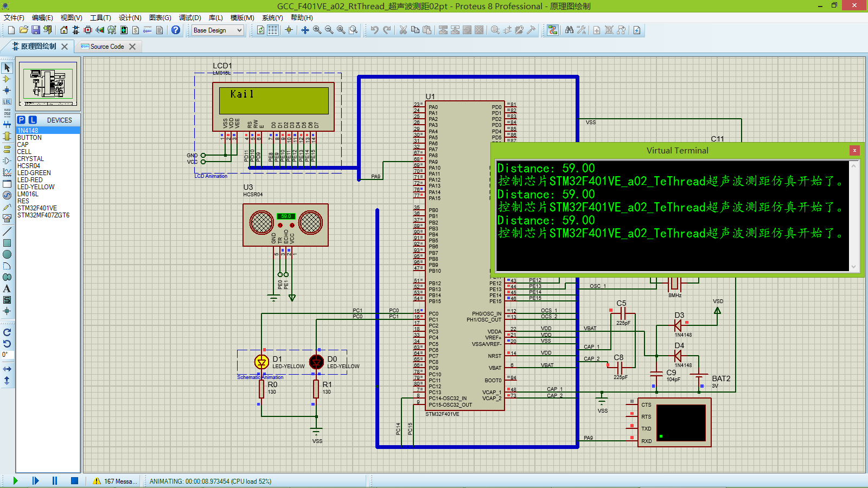Select STM32F401VE in the devices list
The image size is (868, 488).
click(x=48, y=208)
